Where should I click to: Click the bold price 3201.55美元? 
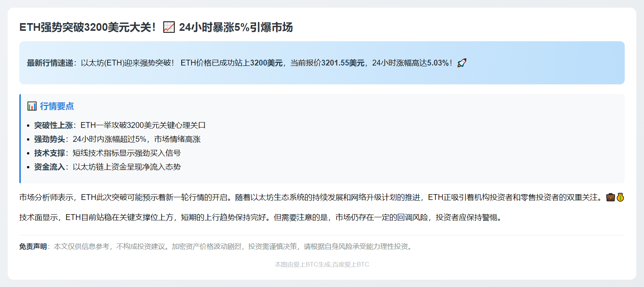pyautogui.click(x=343, y=63)
